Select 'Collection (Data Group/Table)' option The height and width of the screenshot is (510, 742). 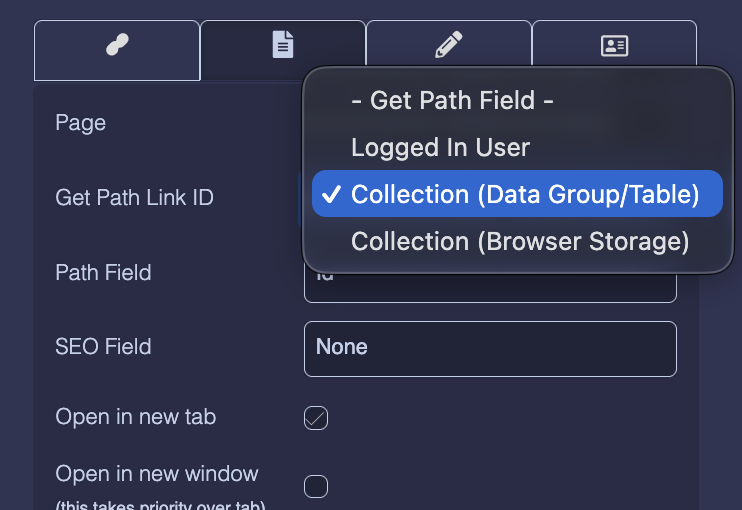click(525, 194)
